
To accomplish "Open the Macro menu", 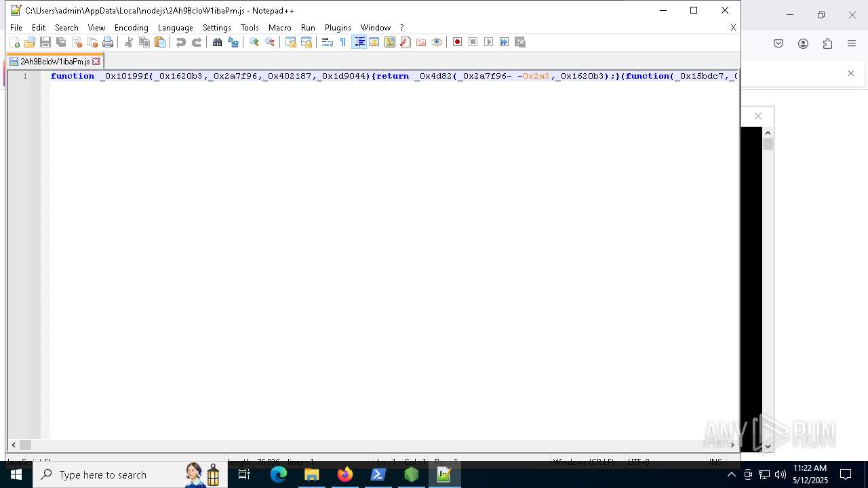I will point(280,28).
